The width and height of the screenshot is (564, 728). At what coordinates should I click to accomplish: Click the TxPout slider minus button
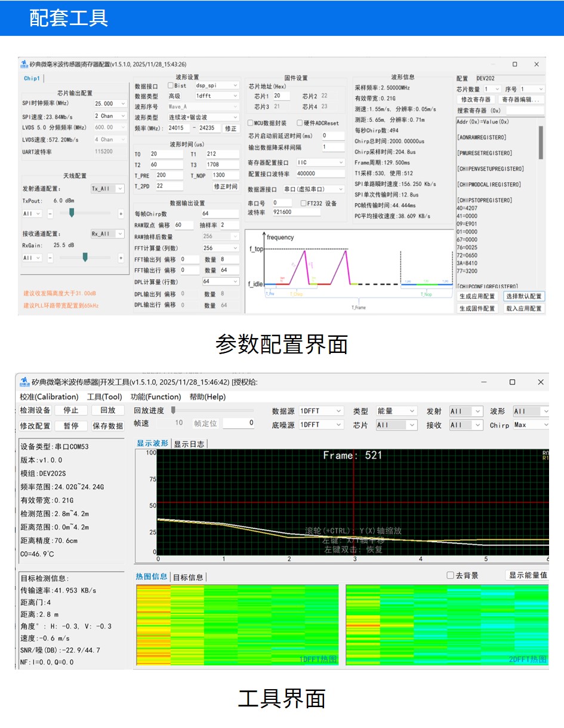click(x=50, y=213)
